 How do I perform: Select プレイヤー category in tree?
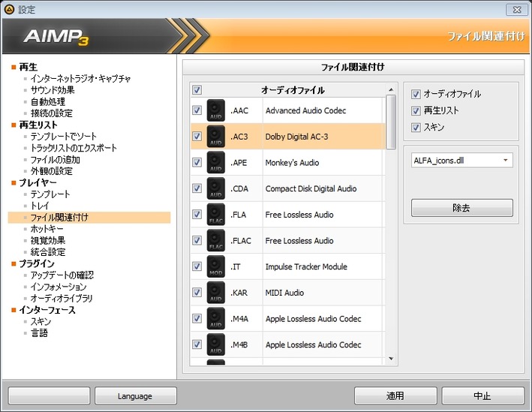pyautogui.click(x=38, y=182)
